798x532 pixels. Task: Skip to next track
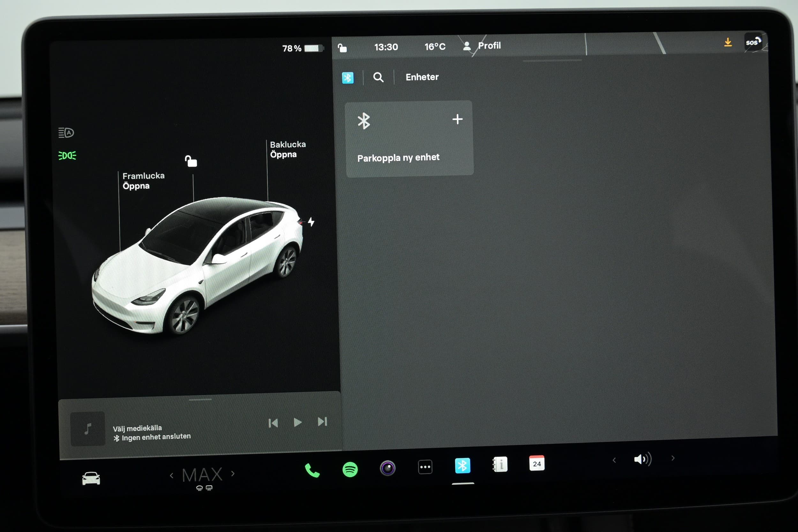(322, 421)
